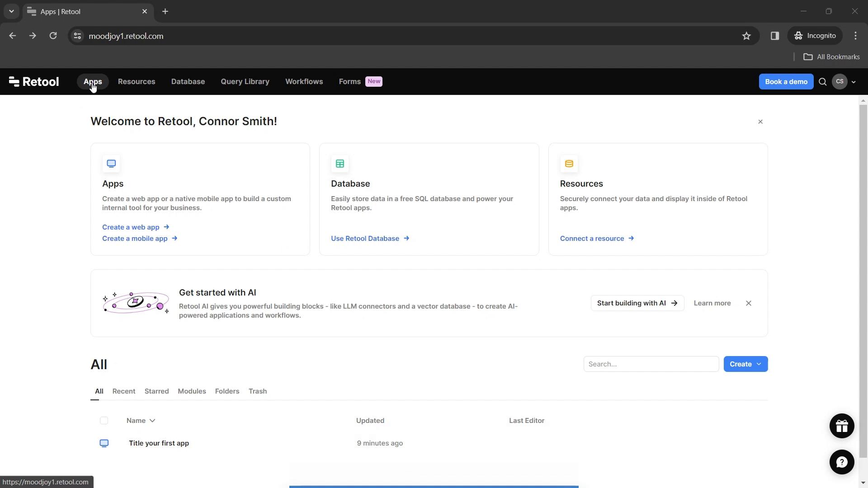Viewport: 868px width, 488px height.
Task: Click the Incognito indicator
Action: [x=815, y=36]
